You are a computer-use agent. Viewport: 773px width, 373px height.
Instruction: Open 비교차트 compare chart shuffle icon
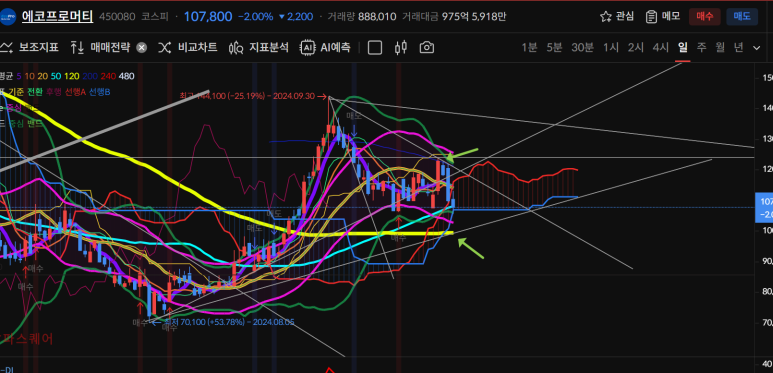(x=165, y=47)
